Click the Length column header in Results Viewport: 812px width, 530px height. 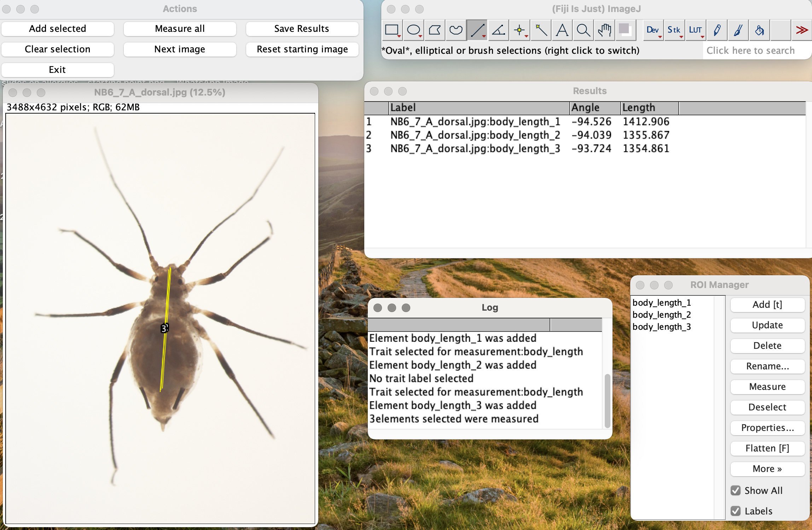[650, 108]
